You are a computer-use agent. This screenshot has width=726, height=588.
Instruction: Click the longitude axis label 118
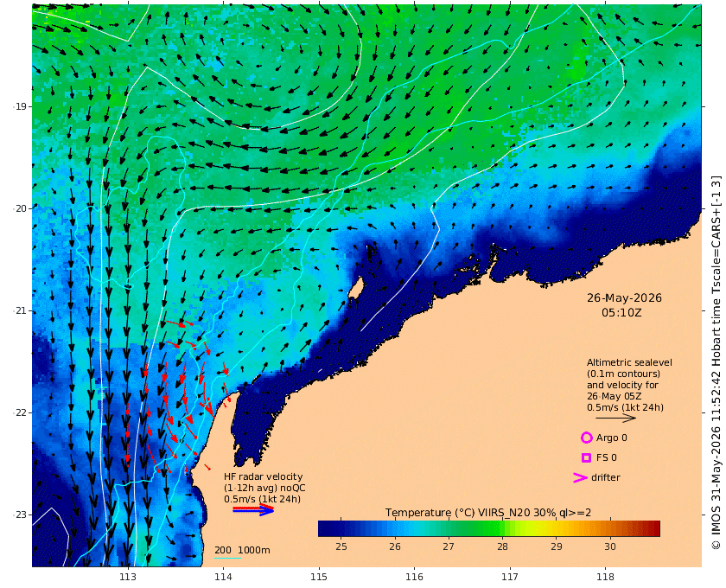(x=605, y=577)
